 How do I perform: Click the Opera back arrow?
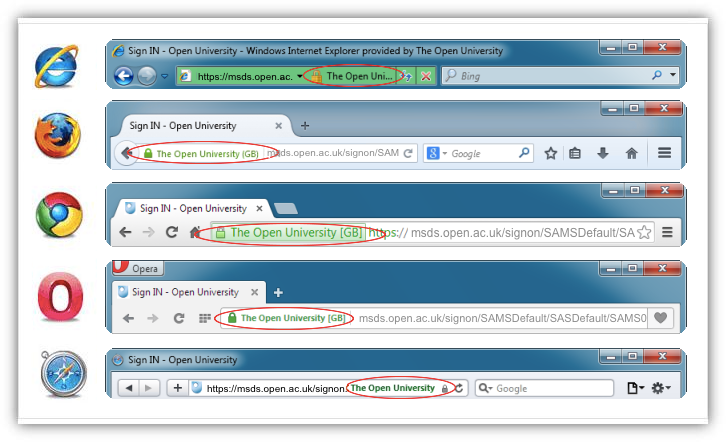point(128,318)
